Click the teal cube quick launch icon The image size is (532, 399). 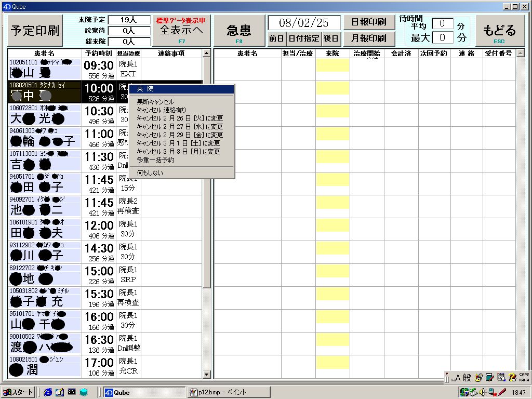pyautogui.click(x=83, y=392)
